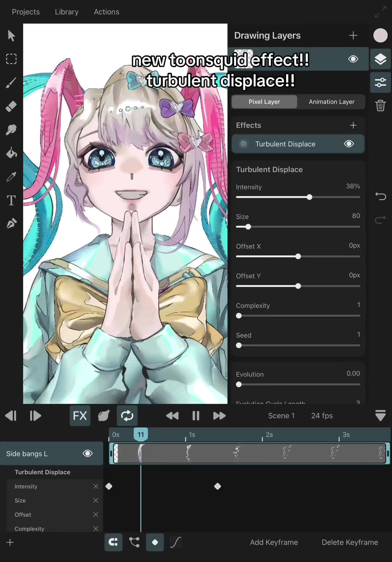Screen dimensions: 392x562
Task: Select the Brush tool
Action: point(11,82)
